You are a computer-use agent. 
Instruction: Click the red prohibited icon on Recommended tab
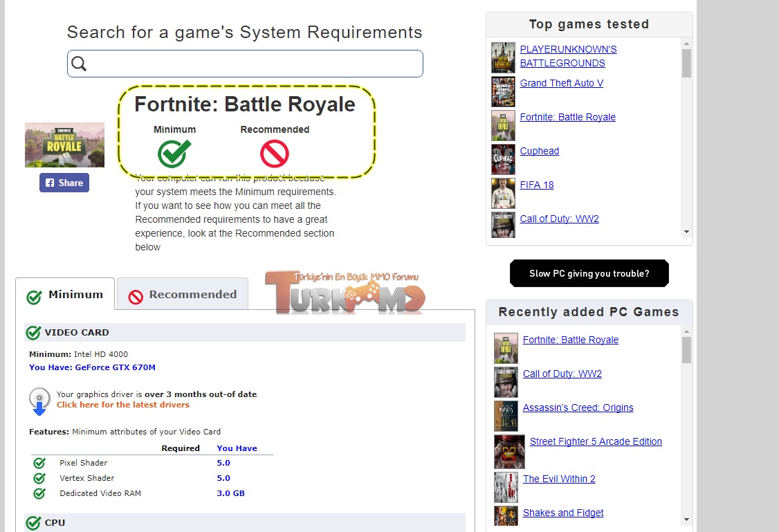[136, 297]
